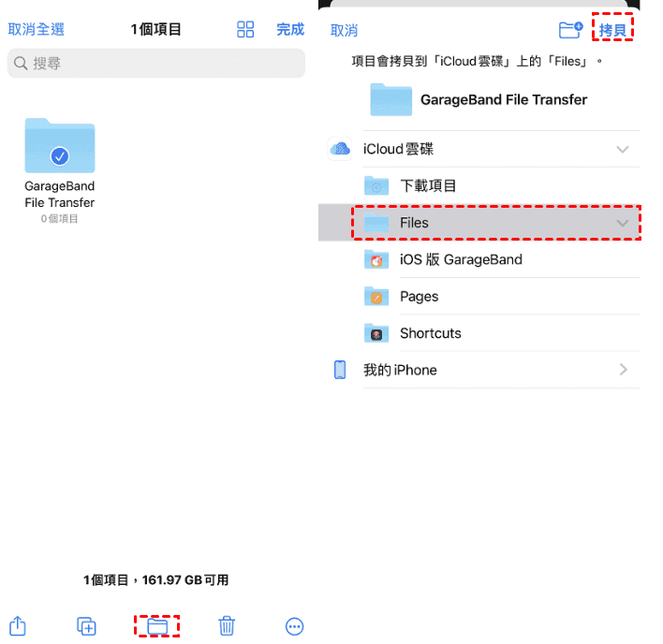Tap the new folder icon beside 拷貝
The image size is (663, 644).
570,30
